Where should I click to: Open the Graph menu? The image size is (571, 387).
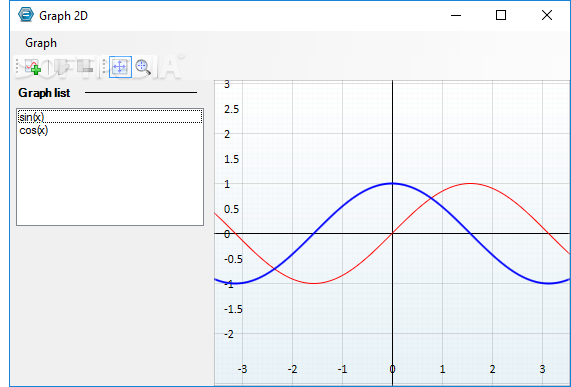[x=41, y=43]
